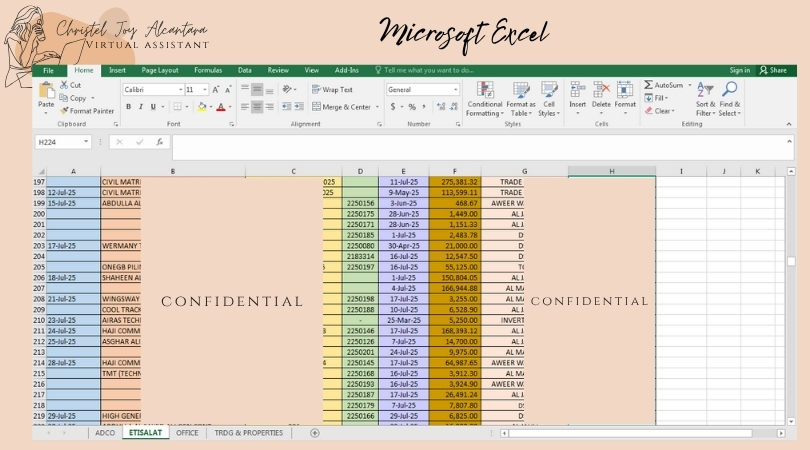Click the AutoSum sigma icon
The height and width of the screenshot is (450, 810).
648,85
